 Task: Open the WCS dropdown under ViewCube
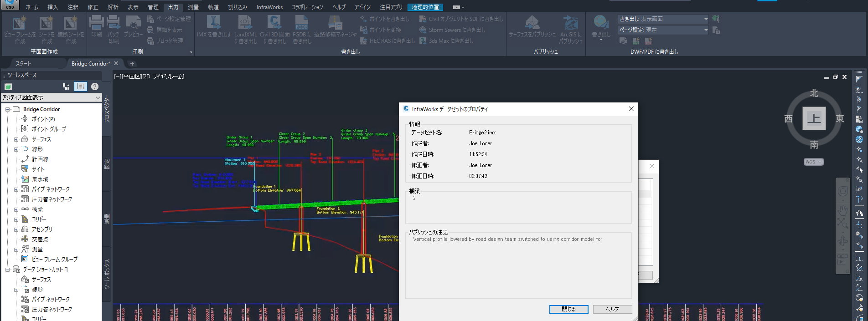[x=814, y=162]
